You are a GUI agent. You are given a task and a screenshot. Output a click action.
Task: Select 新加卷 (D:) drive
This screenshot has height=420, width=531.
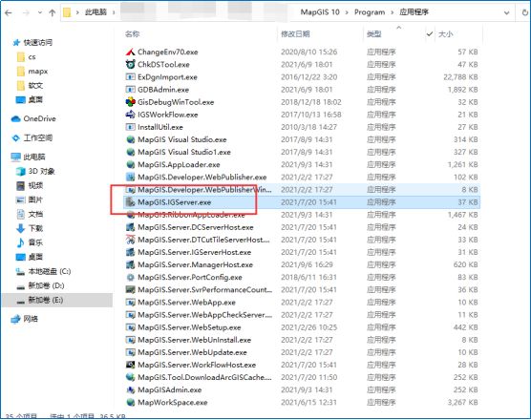point(46,285)
